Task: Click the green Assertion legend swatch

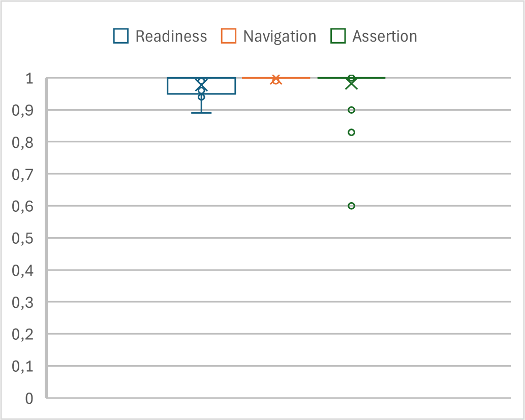Action: [338, 36]
